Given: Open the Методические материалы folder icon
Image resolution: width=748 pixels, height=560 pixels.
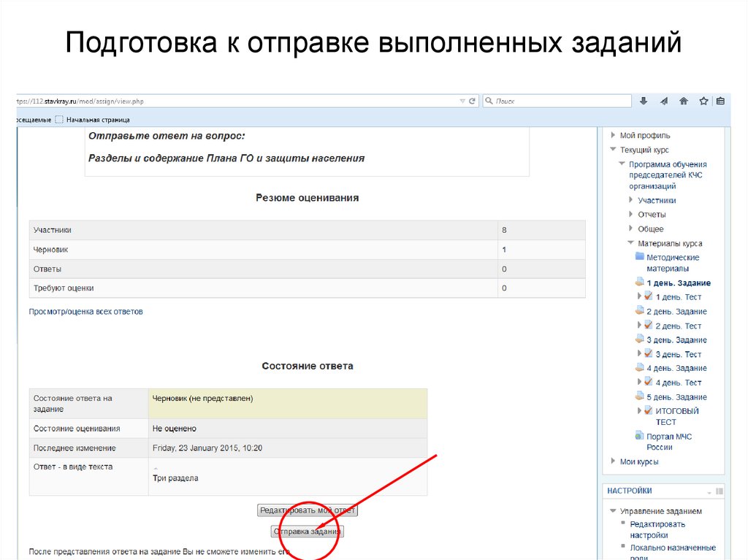Looking at the screenshot, I should 640,257.
